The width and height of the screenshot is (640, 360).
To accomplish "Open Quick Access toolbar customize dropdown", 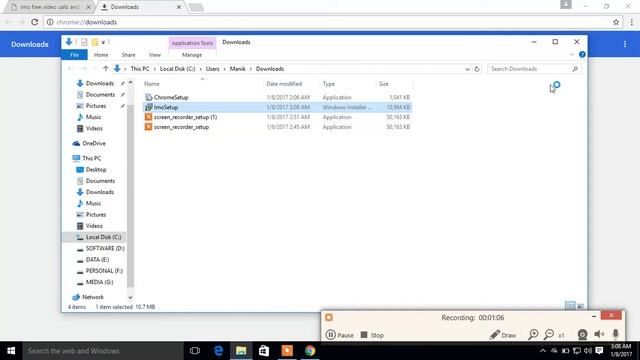I will pos(103,42).
